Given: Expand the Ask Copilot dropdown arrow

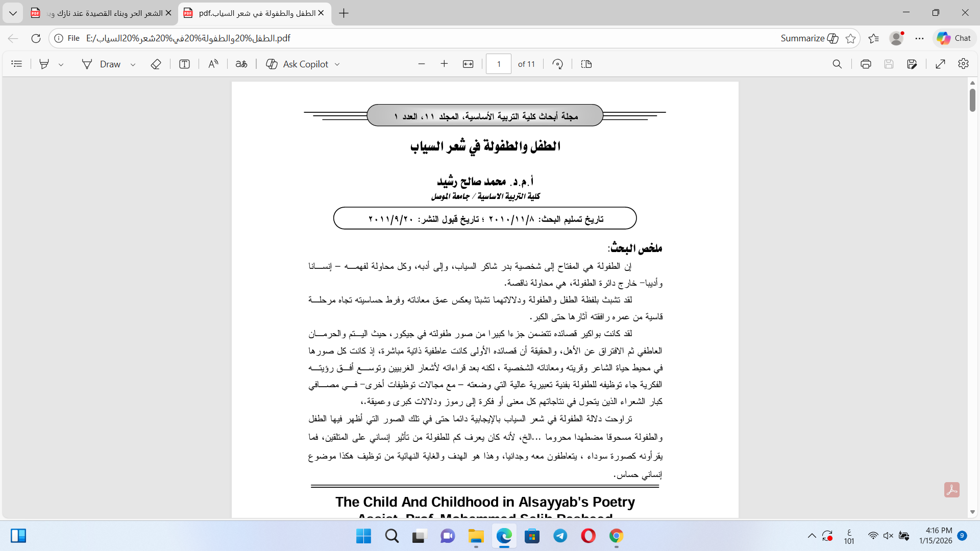Looking at the screenshot, I should 337,64.
